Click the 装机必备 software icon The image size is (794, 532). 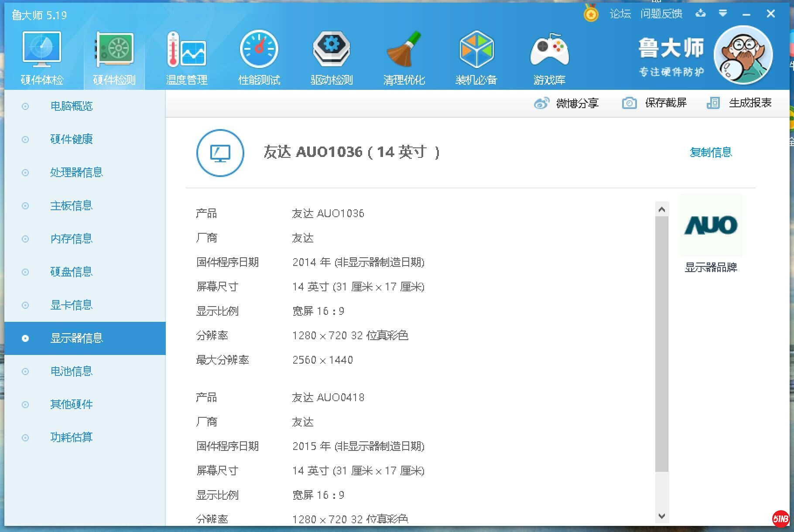pos(476,55)
